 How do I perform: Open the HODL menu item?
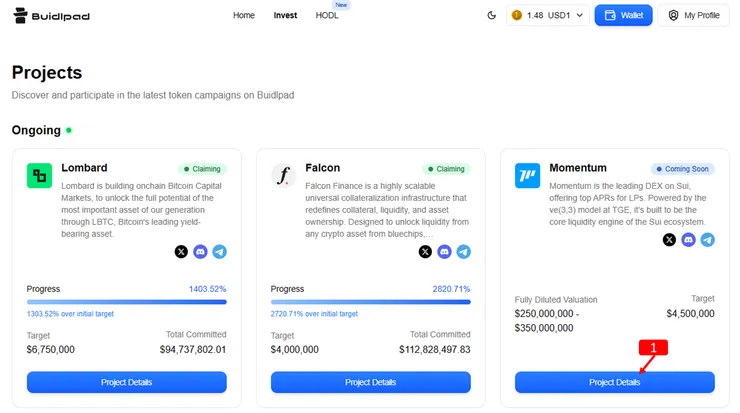(x=327, y=16)
